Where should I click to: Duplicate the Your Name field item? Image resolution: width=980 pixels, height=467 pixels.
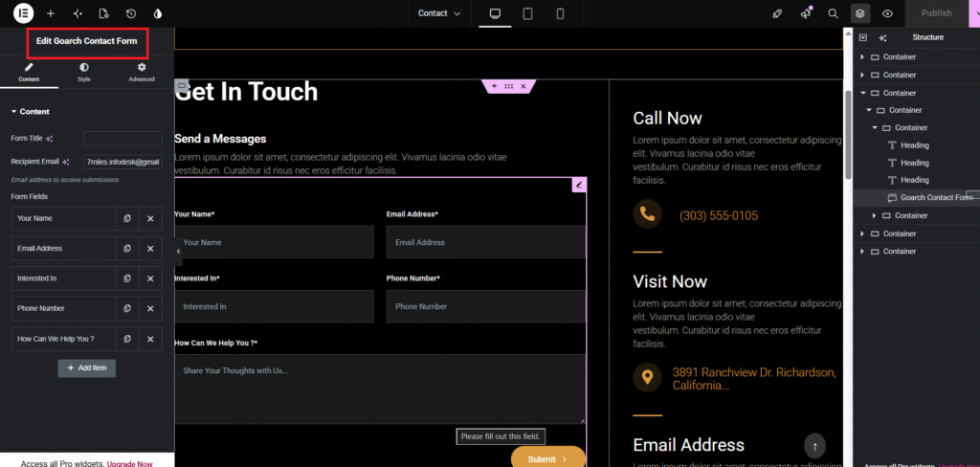(x=127, y=219)
